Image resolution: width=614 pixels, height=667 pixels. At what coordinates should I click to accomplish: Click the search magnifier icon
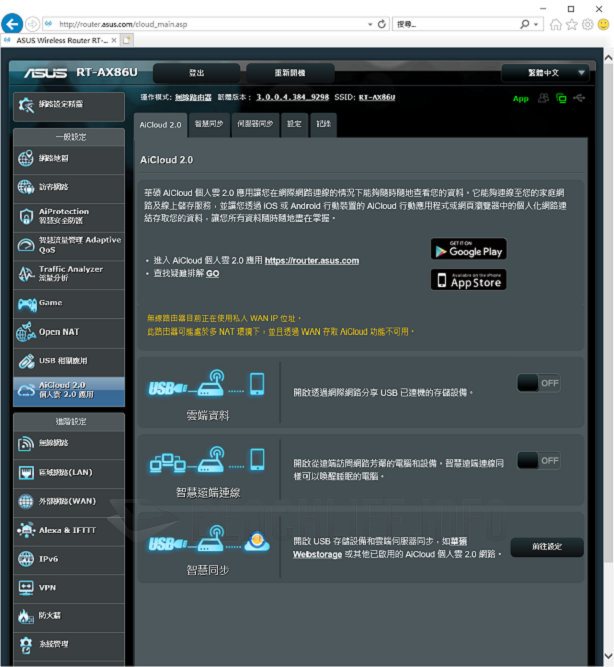click(525, 24)
